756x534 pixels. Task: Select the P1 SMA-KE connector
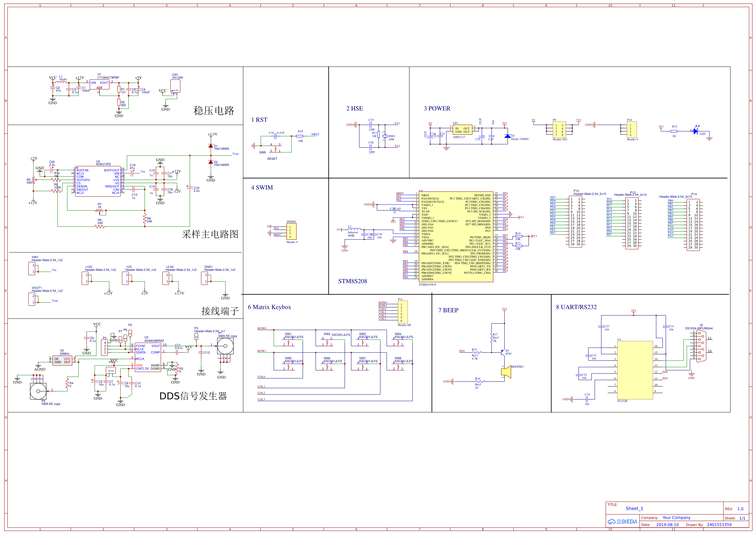tap(226, 346)
